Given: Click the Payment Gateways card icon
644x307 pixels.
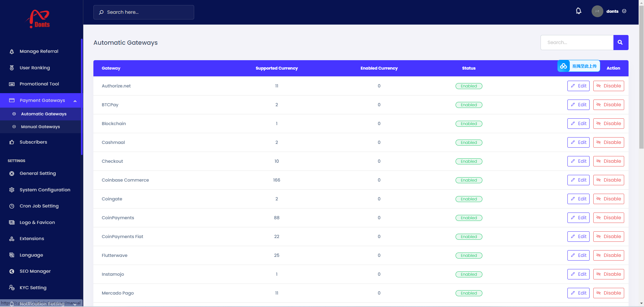Looking at the screenshot, I should (12, 100).
